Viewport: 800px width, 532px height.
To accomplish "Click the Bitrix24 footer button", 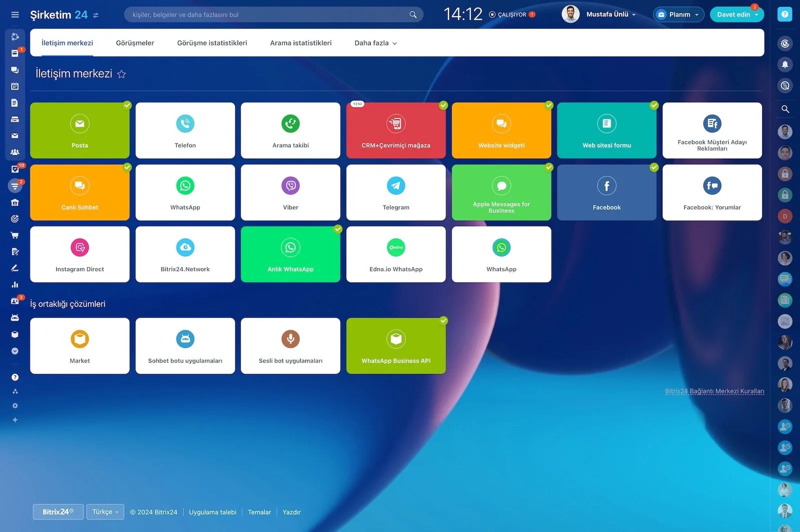I will 58,512.
